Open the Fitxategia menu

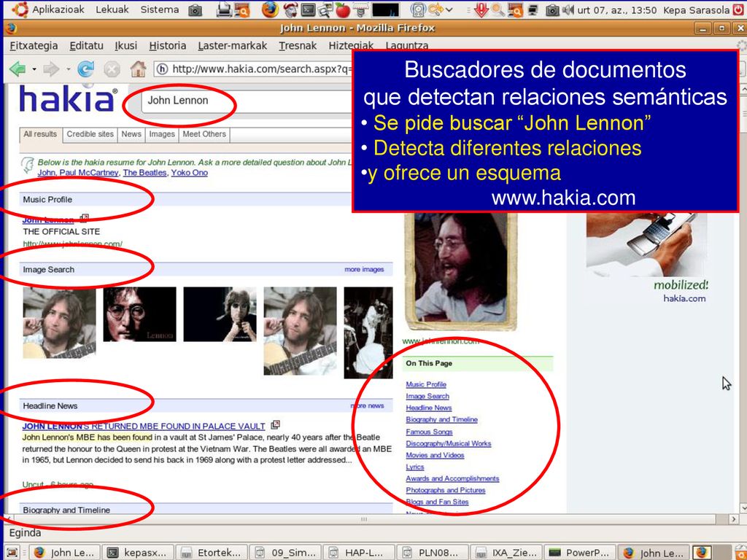(34, 46)
